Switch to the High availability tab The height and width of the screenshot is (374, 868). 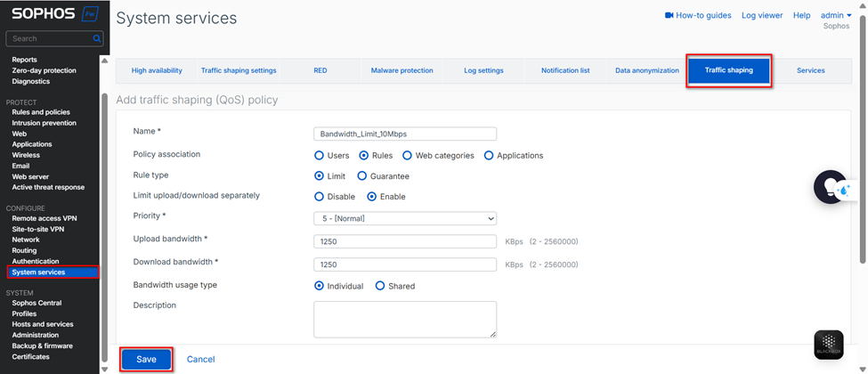pyautogui.click(x=157, y=70)
